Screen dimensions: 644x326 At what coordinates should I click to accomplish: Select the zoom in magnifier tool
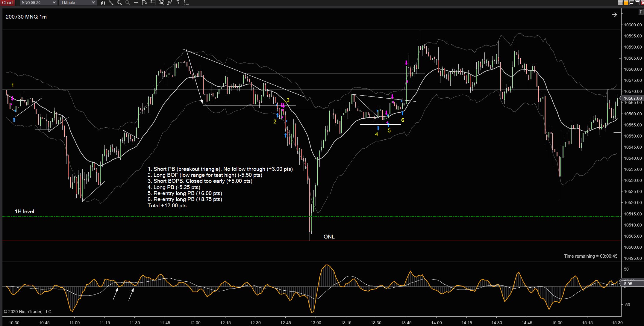[x=119, y=3]
